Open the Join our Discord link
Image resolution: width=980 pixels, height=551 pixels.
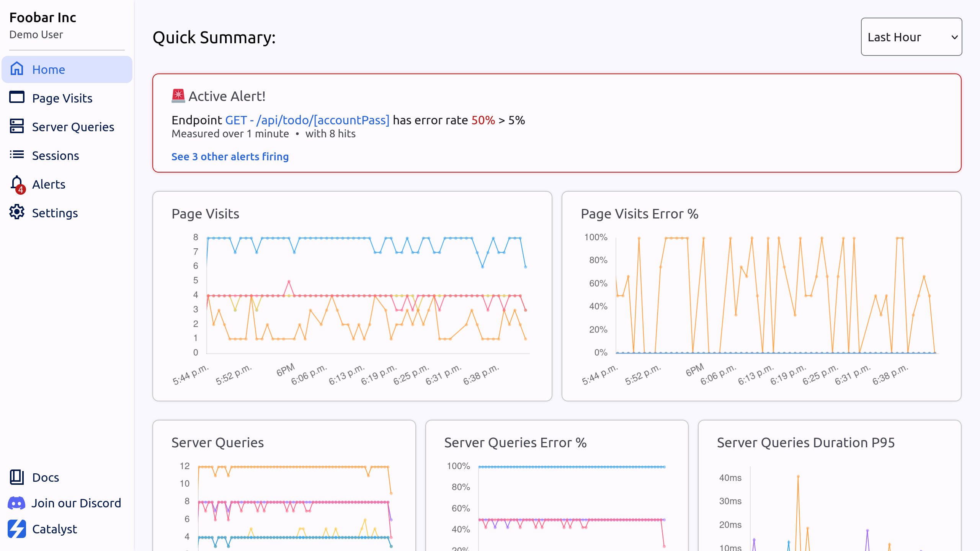[x=76, y=503]
